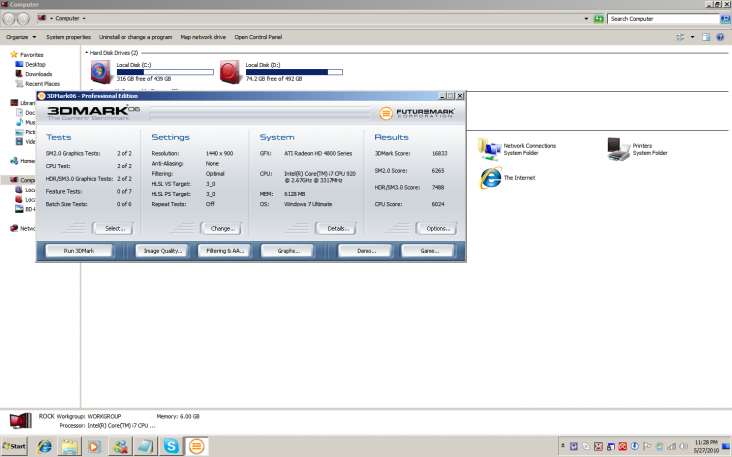Open Recent Places in sidebar

click(42, 84)
